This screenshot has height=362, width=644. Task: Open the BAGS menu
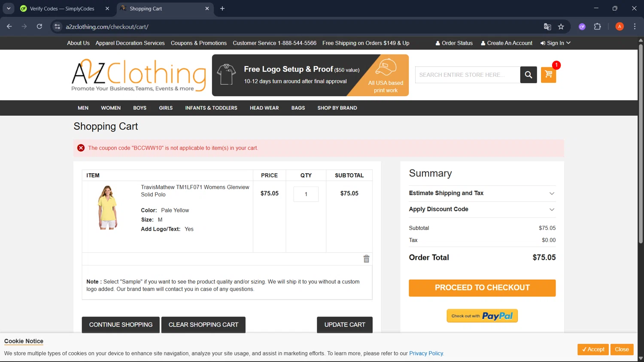(298, 108)
